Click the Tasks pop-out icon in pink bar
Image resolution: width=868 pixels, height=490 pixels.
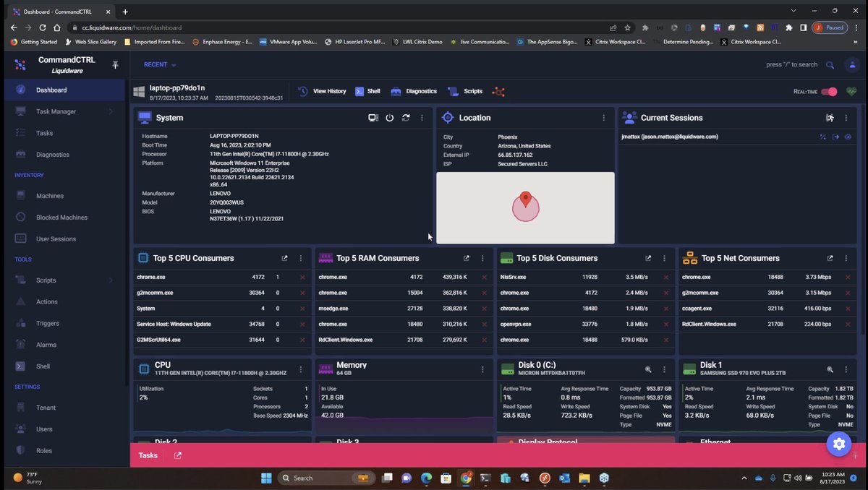[x=178, y=455]
